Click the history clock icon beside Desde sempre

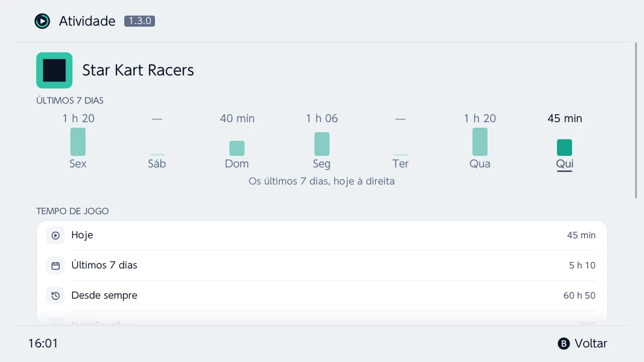click(55, 296)
